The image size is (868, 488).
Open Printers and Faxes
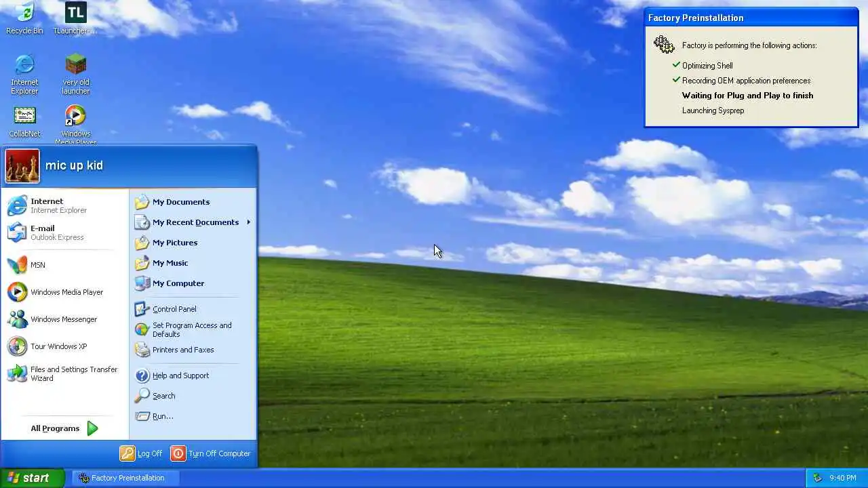(x=193, y=350)
